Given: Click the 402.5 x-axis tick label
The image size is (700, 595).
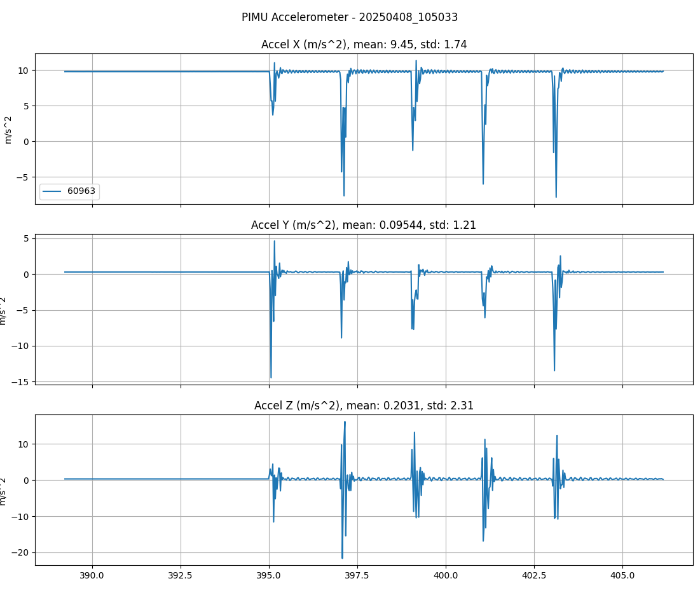Looking at the screenshot, I should click(534, 575).
